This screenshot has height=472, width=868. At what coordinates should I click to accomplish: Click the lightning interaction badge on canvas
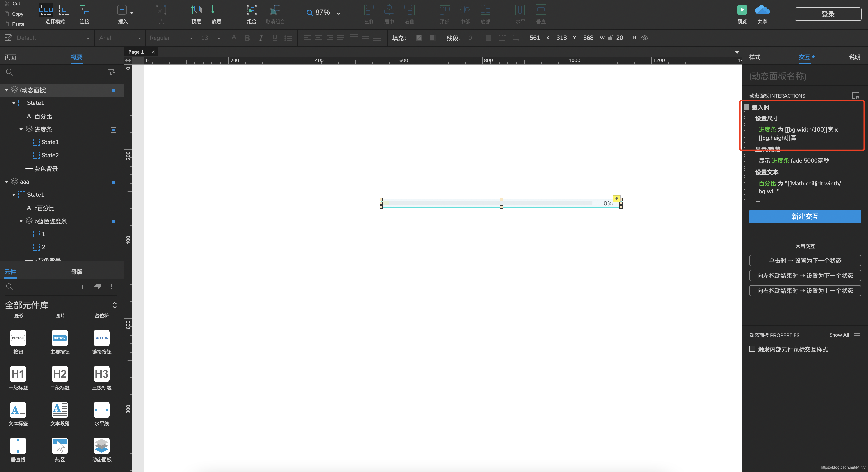click(617, 199)
